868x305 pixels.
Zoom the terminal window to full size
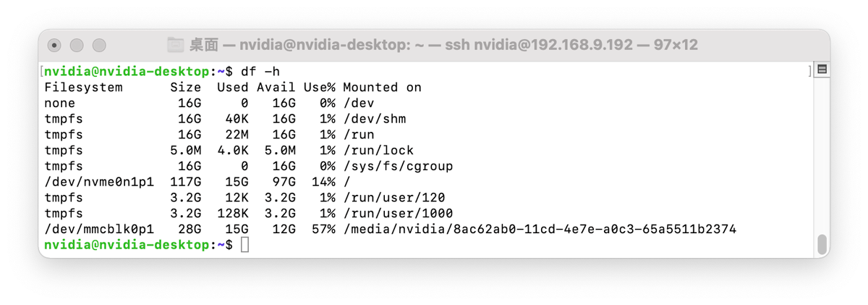pyautogui.click(x=99, y=45)
